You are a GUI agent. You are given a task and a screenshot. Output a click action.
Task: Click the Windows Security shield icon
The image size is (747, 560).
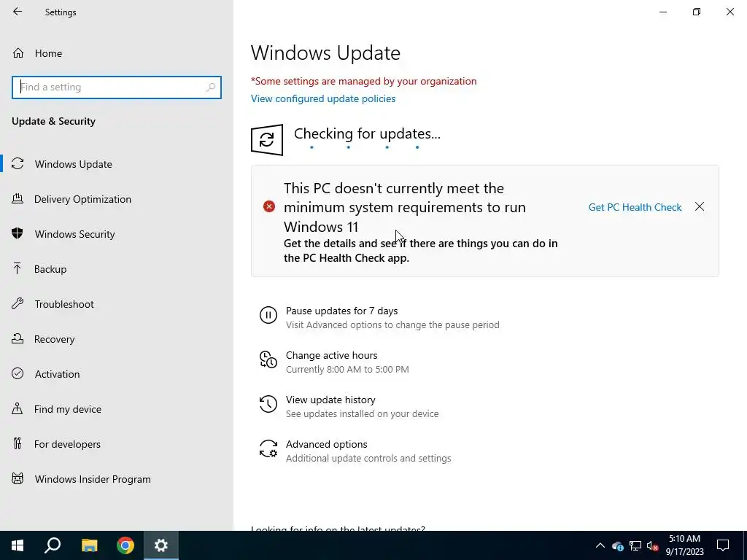pyautogui.click(x=18, y=233)
